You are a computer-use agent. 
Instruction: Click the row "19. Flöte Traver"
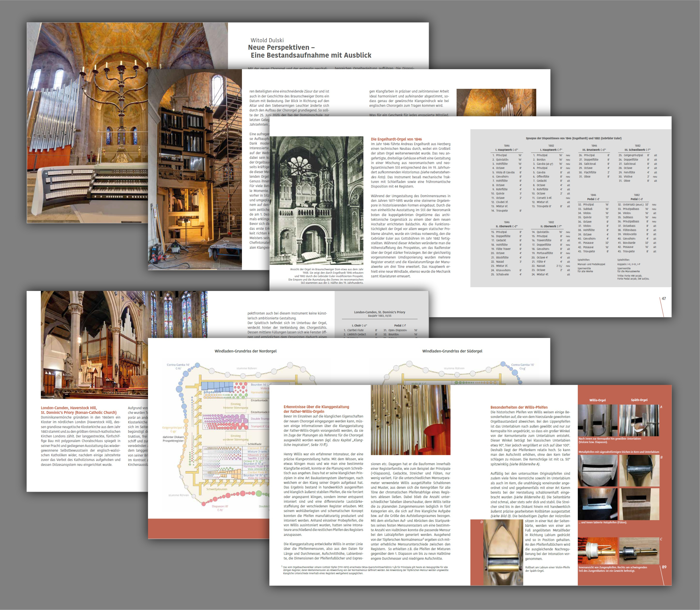[x=506, y=249]
